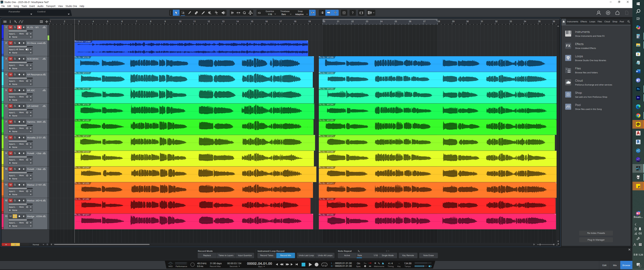The image size is (644, 270).
Task: Click the tempo value 134.00
Action: tap(408, 263)
